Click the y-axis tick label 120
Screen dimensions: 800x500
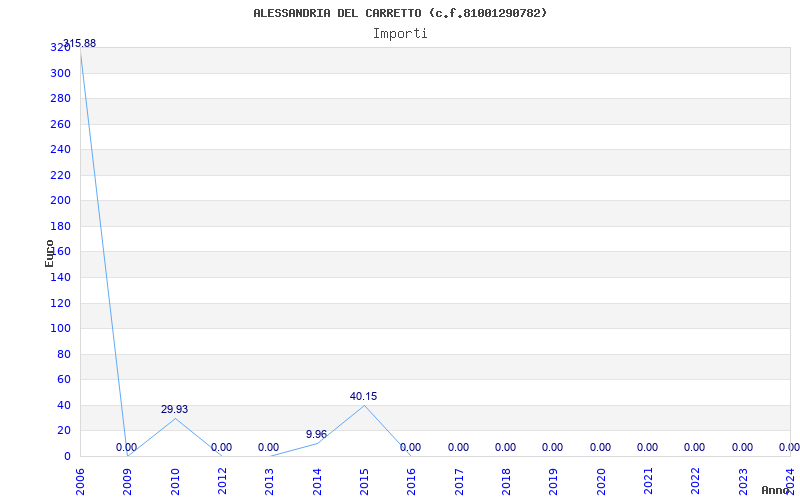60,303
